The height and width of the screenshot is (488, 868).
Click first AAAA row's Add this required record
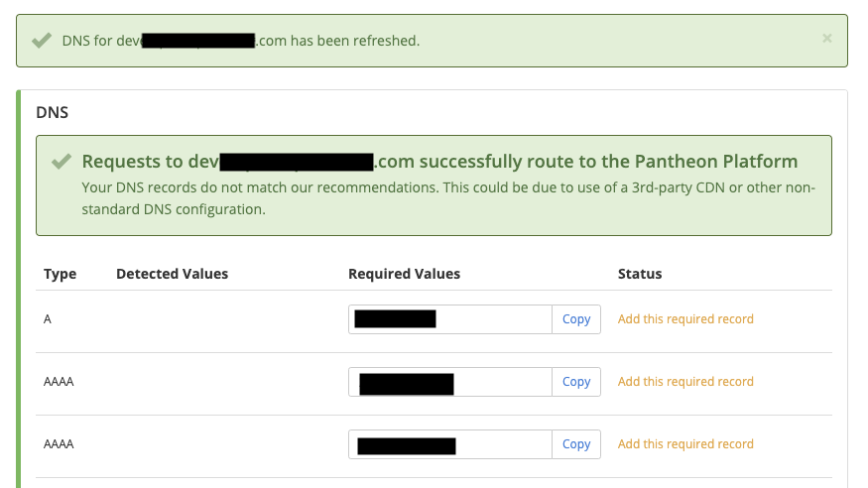point(685,382)
